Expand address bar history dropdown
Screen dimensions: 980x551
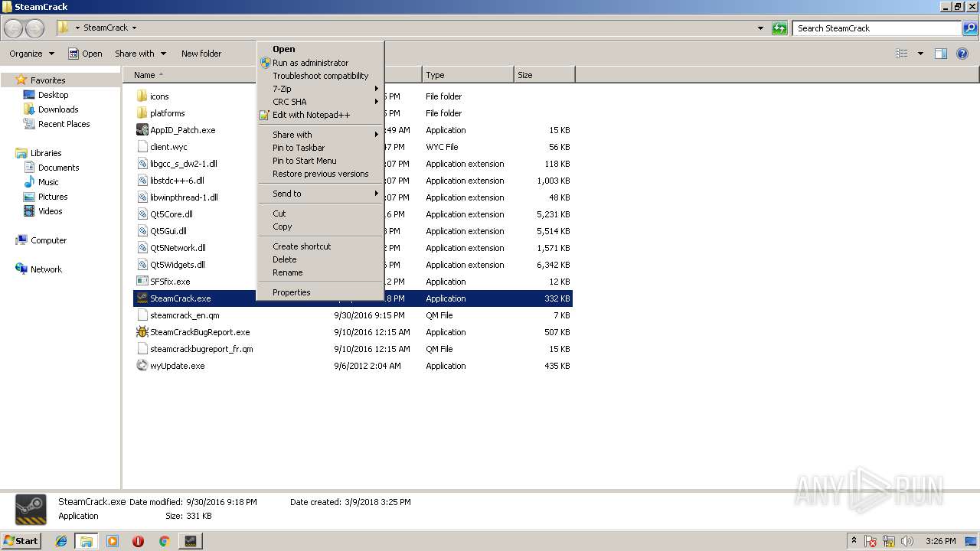pyautogui.click(x=760, y=28)
